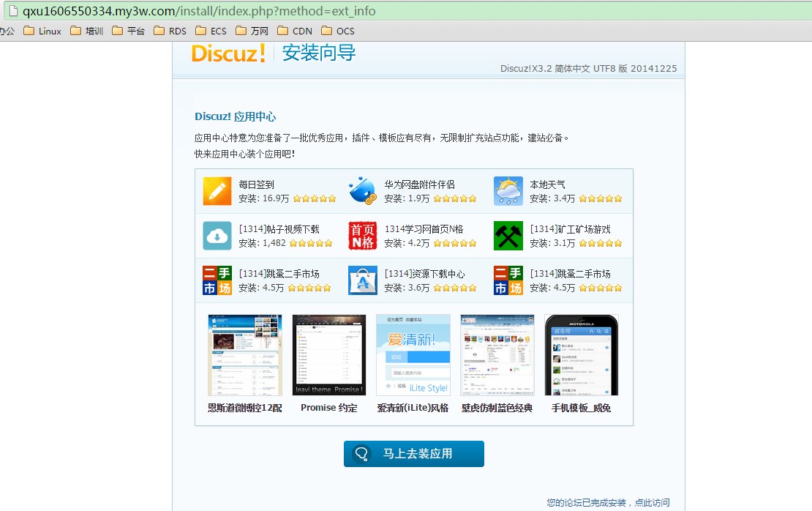Open the 华为网盘附件伴侣 app icon
The width and height of the screenshot is (812, 511).
pyautogui.click(x=362, y=191)
